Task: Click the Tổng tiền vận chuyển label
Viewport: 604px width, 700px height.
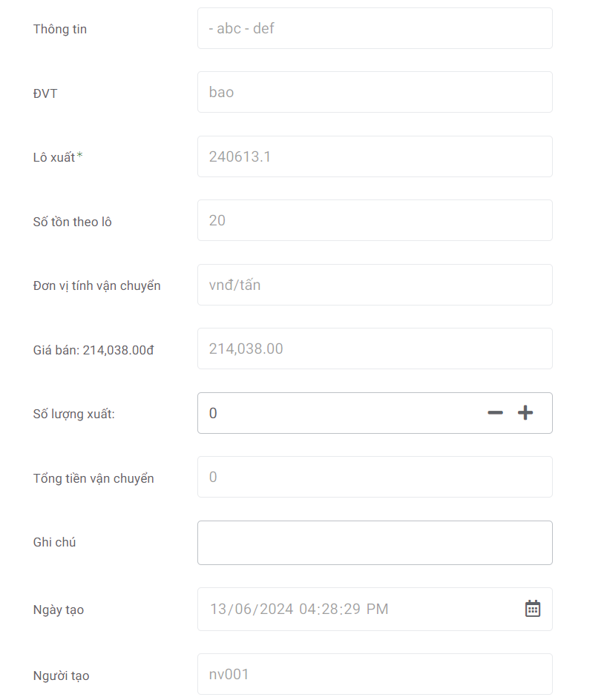Action: [x=93, y=478]
